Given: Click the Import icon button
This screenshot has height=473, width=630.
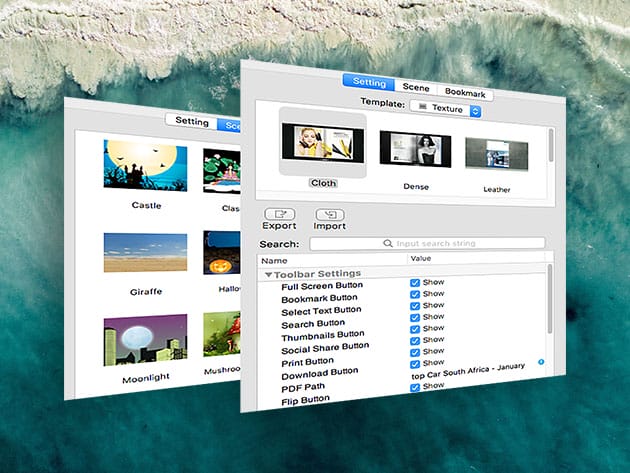Looking at the screenshot, I should [330, 215].
